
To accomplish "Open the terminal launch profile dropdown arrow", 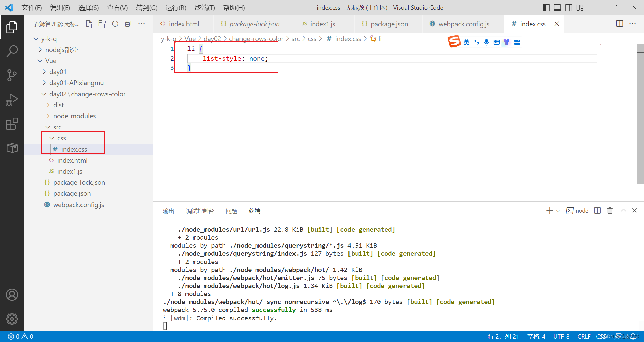I will 558,211.
